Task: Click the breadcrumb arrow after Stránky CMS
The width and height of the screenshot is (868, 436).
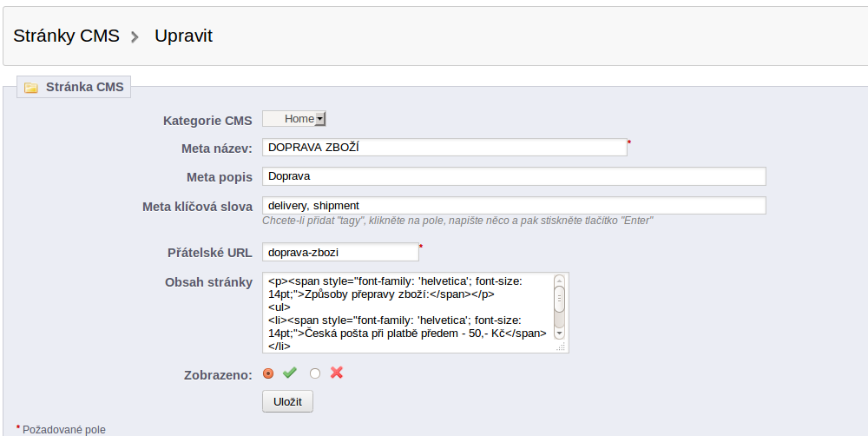Action: point(135,37)
